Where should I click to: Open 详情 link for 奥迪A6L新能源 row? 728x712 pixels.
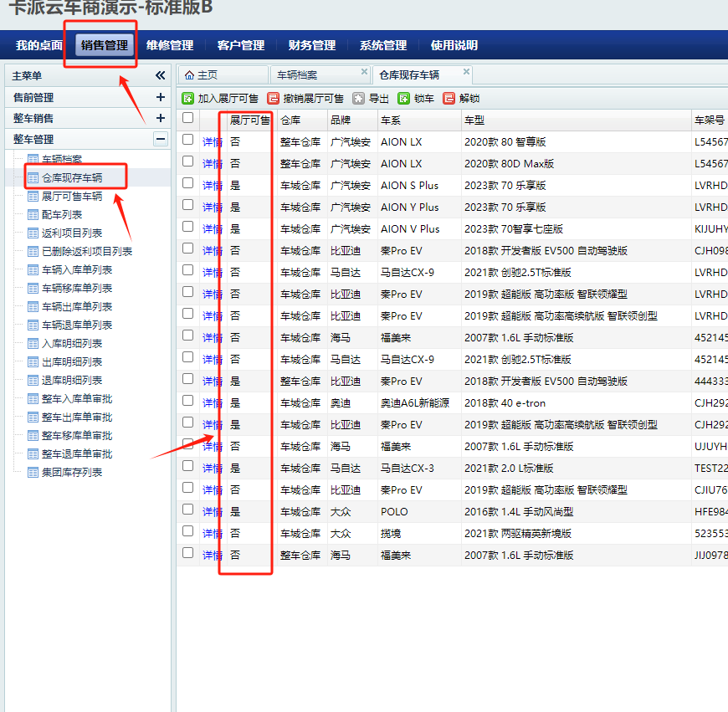(213, 402)
